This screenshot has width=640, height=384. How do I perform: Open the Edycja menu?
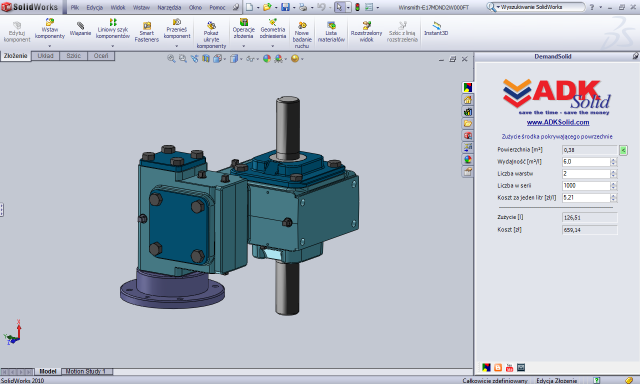coord(94,7)
